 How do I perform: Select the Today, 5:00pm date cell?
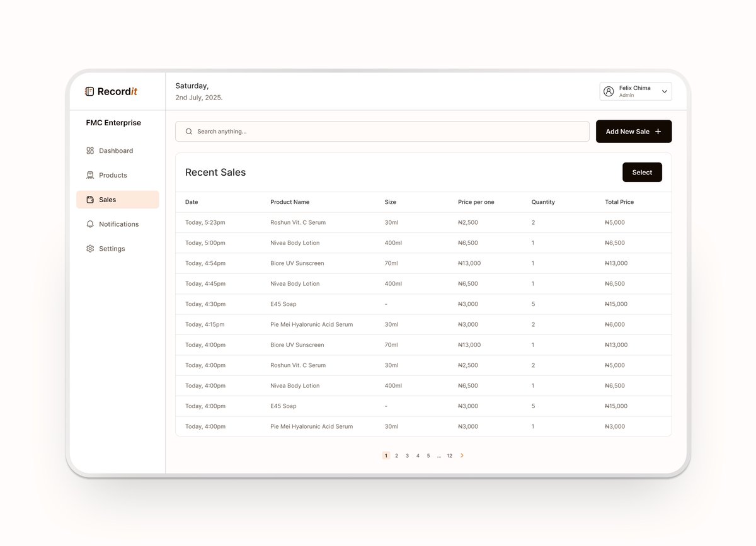(205, 243)
